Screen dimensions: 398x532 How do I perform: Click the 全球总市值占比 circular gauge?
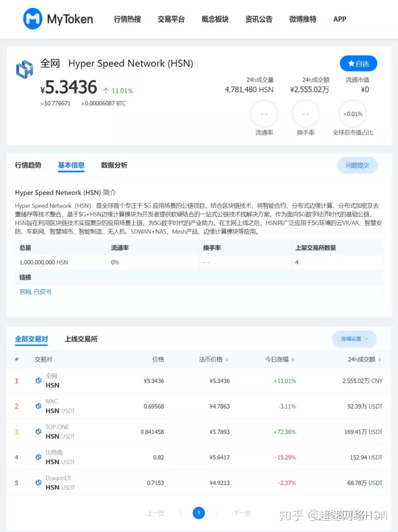coord(353,114)
